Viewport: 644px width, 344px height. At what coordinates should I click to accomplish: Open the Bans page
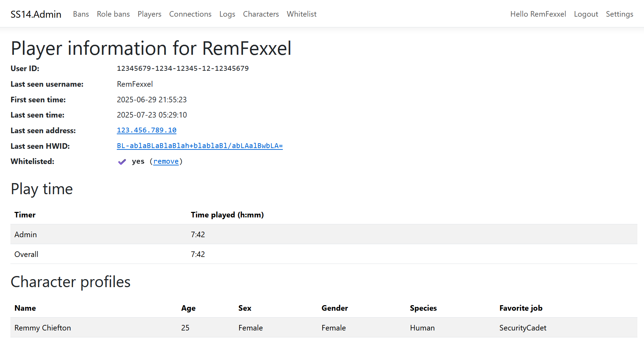coord(81,14)
